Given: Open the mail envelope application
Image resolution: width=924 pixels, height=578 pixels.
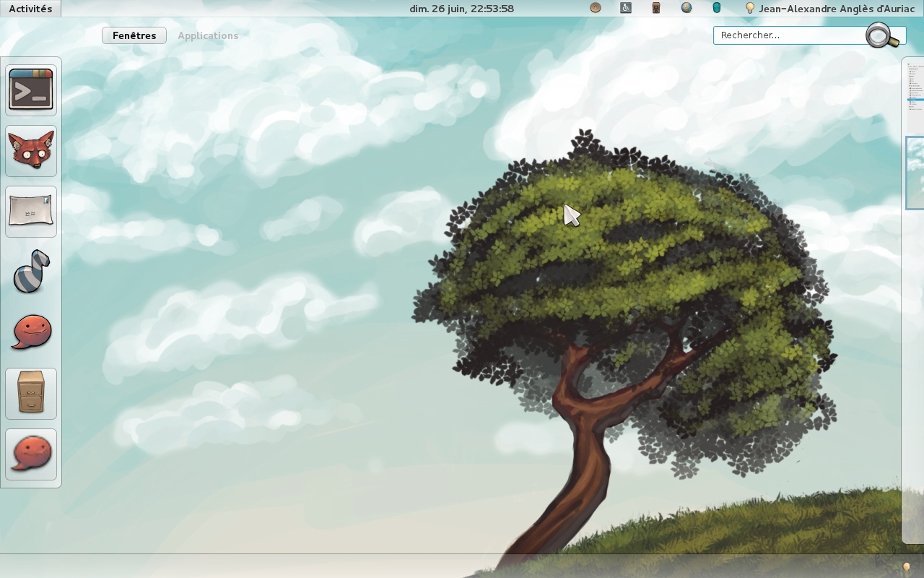Looking at the screenshot, I should coord(31,211).
